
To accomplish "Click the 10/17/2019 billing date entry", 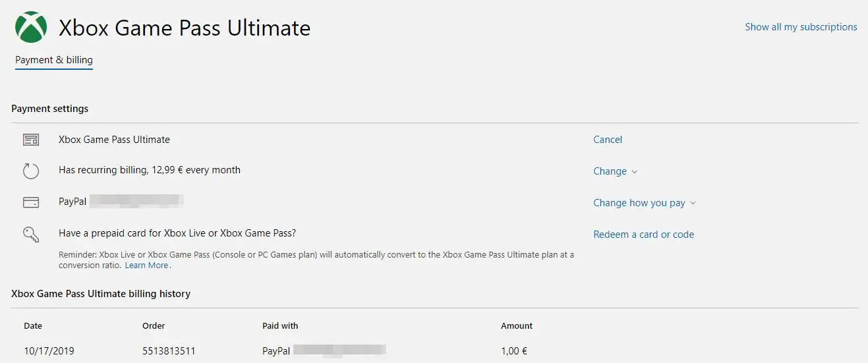I will [49, 351].
